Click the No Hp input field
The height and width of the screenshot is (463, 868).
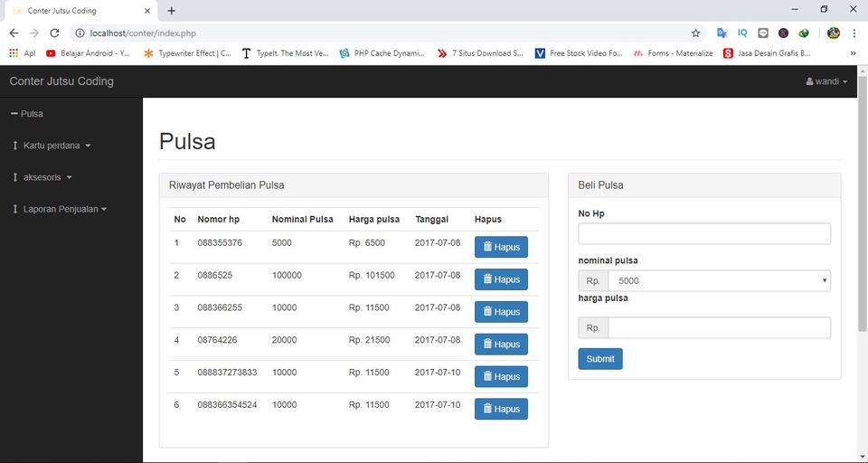click(x=704, y=233)
